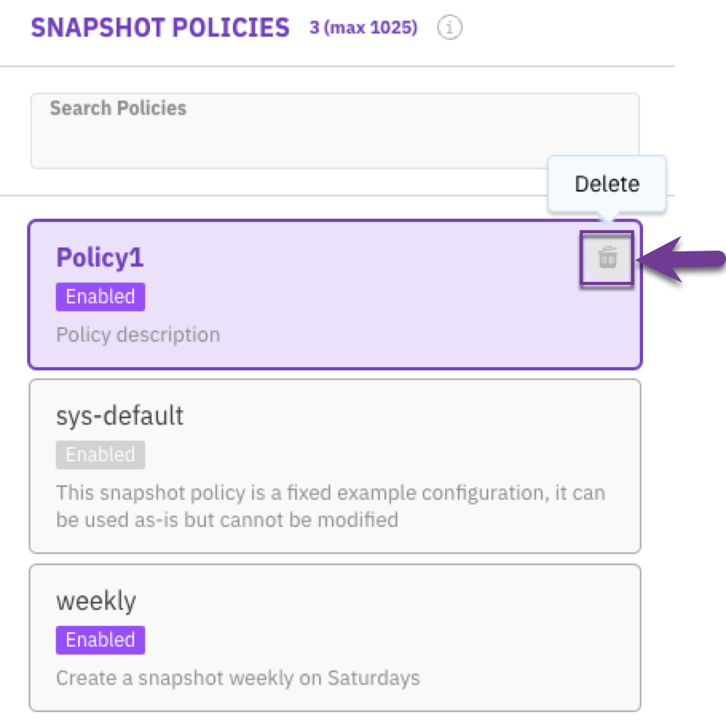This screenshot has width=726, height=728.
Task: Click the Search Policies placeholder label
Action: pyautogui.click(x=118, y=109)
